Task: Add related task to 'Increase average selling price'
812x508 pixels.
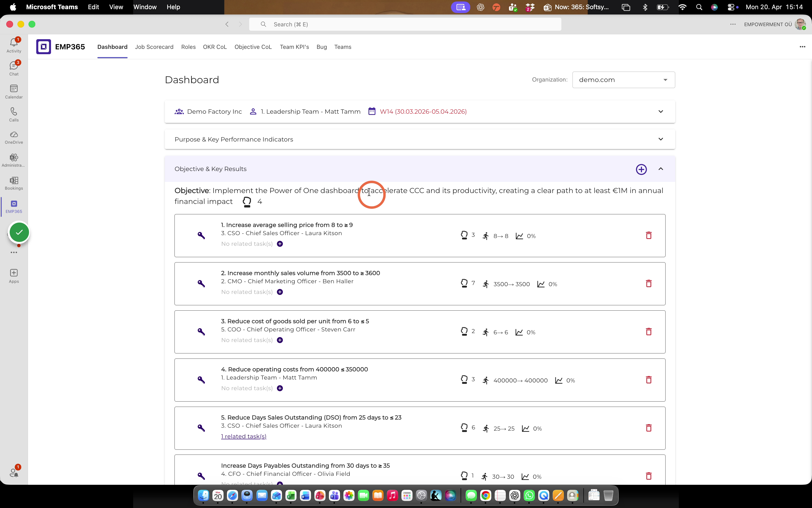Action: point(280,244)
